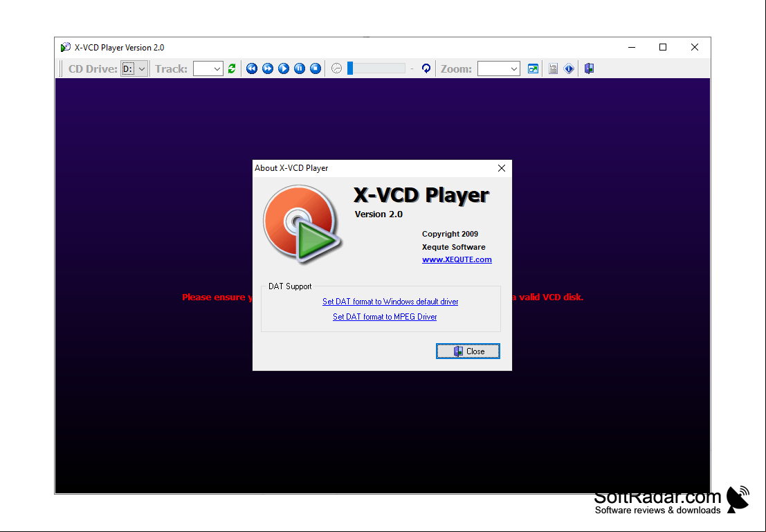Screen dimensions: 766x532
Task: Start playback with the play button
Action: click(x=284, y=69)
